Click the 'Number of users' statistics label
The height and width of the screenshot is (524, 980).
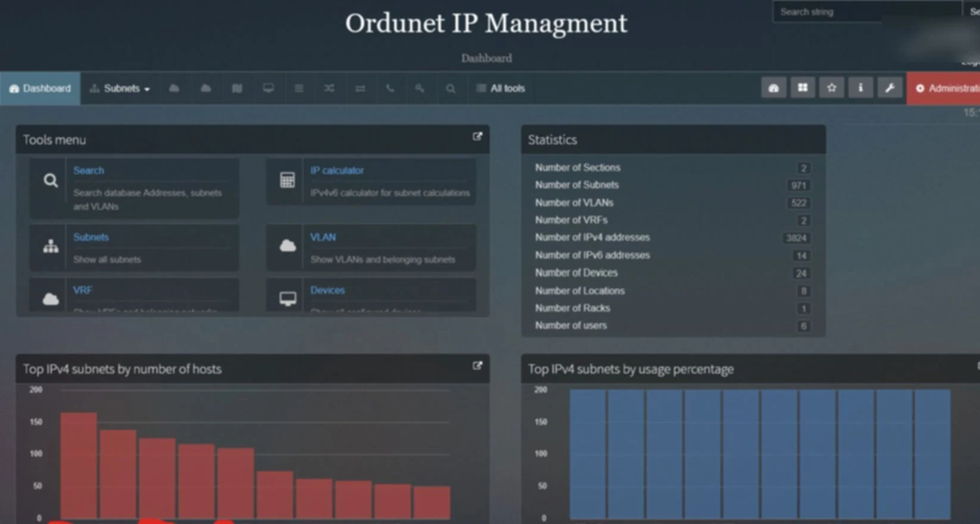pyautogui.click(x=571, y=326)
